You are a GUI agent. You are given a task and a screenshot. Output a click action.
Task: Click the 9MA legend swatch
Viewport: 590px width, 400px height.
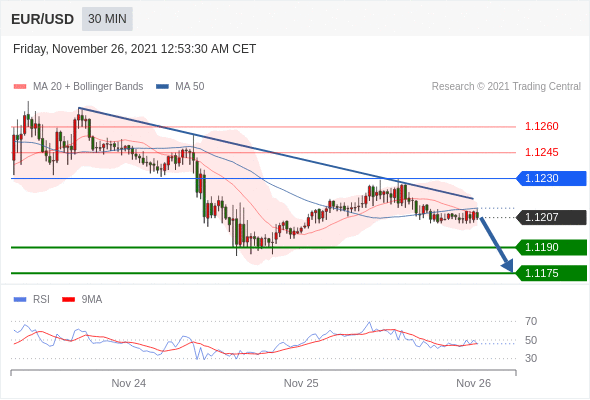pos(68,300)
